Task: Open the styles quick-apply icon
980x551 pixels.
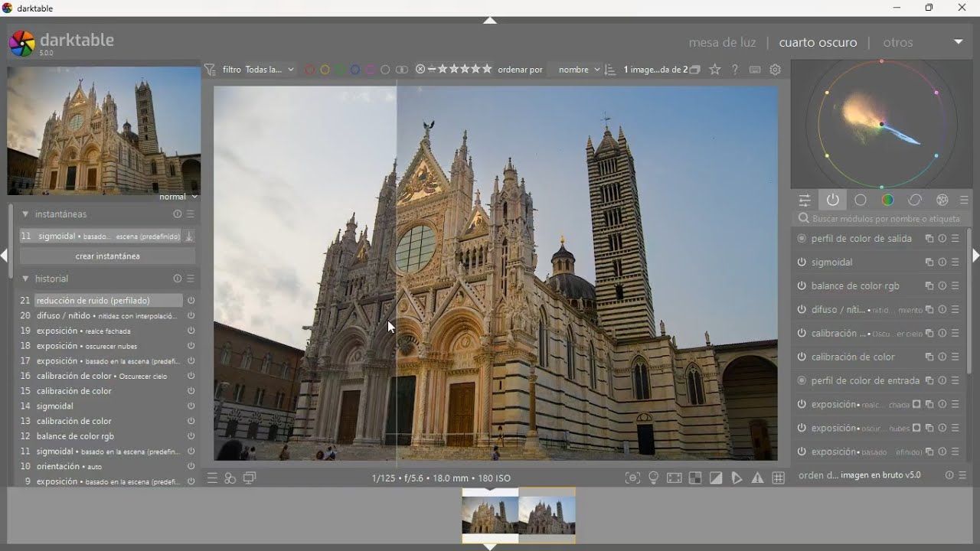Action: click(x=230, y=478)
